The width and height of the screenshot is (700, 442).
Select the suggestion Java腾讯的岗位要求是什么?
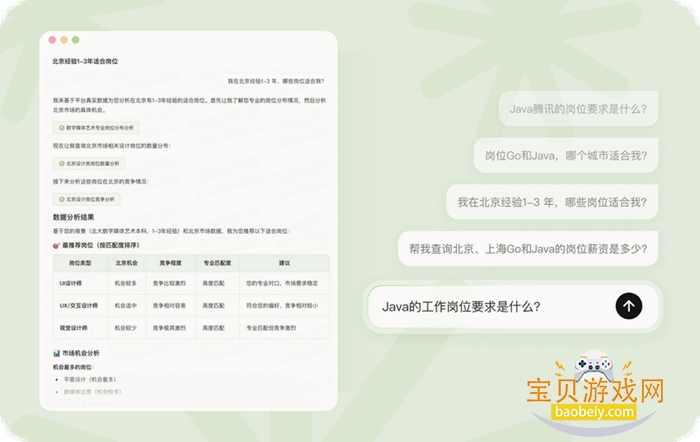[578, 108]
